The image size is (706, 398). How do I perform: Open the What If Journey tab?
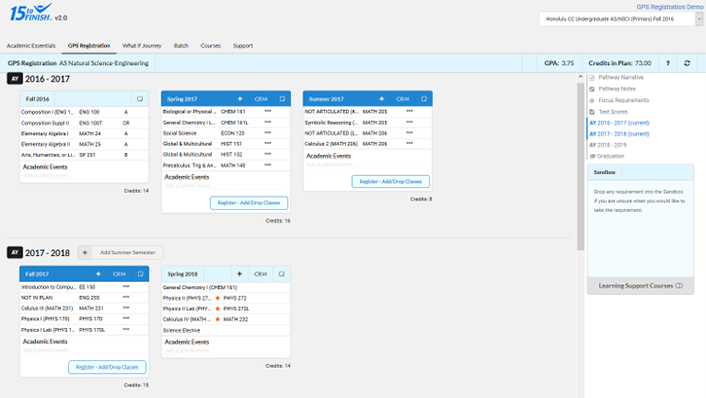tap(142, 46)
